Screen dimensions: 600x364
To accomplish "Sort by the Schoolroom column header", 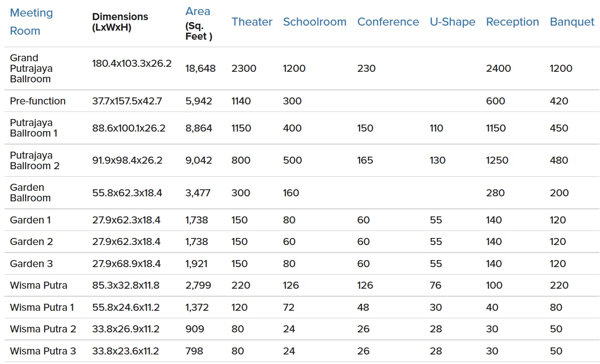I will coord(314,22).
